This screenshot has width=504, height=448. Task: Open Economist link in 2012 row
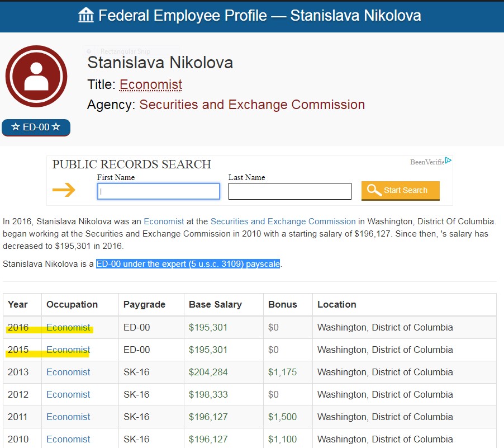click(x=68, y=394)
